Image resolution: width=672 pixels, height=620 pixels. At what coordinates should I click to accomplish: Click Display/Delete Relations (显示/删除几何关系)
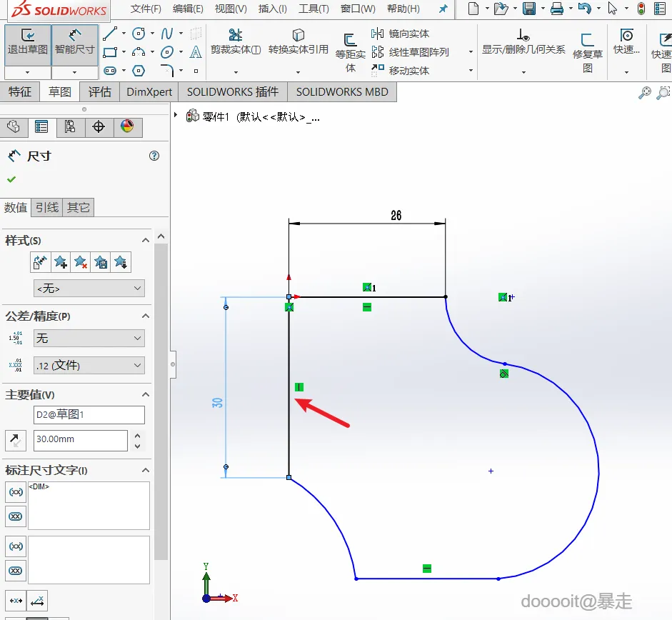(523, 41)
